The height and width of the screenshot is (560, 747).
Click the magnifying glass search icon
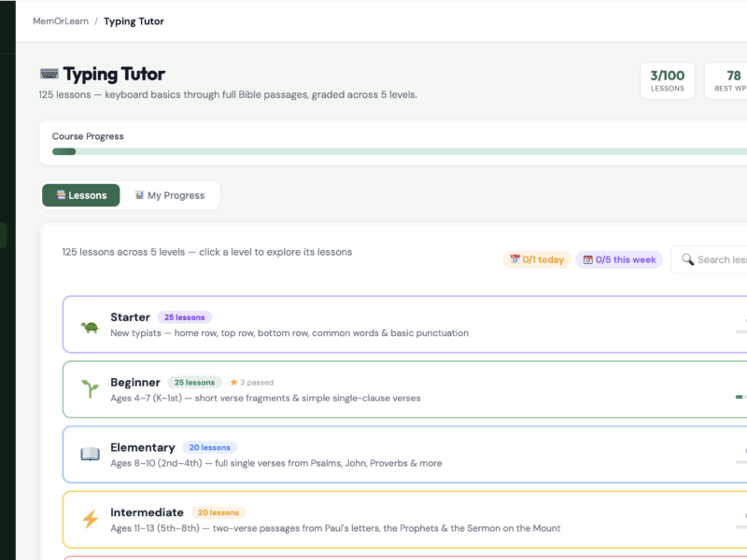[687, 259]
